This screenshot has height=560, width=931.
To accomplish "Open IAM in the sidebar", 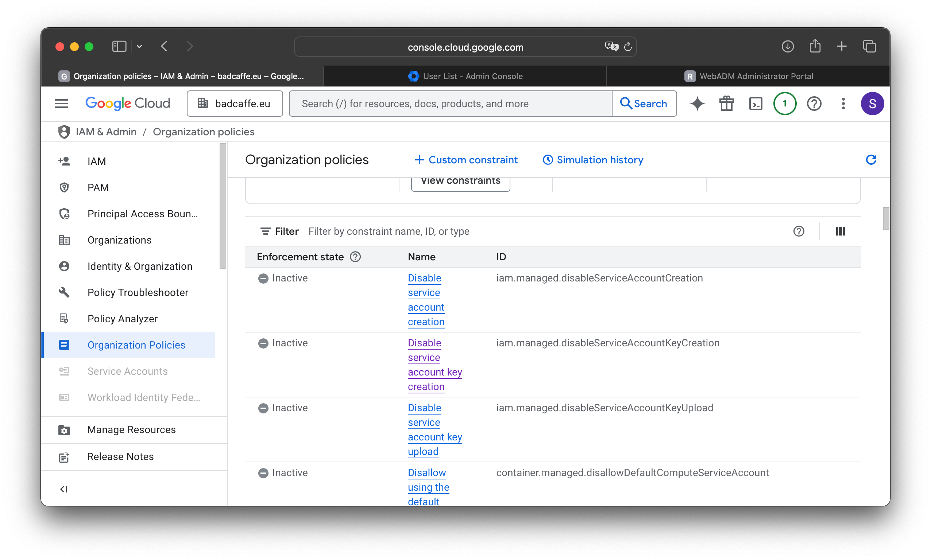I will (128, 161).
